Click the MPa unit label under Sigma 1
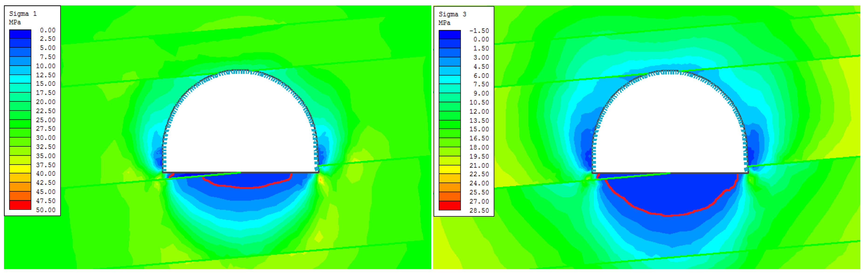This screenshot has width=868, height=275. tap(15, 22)
